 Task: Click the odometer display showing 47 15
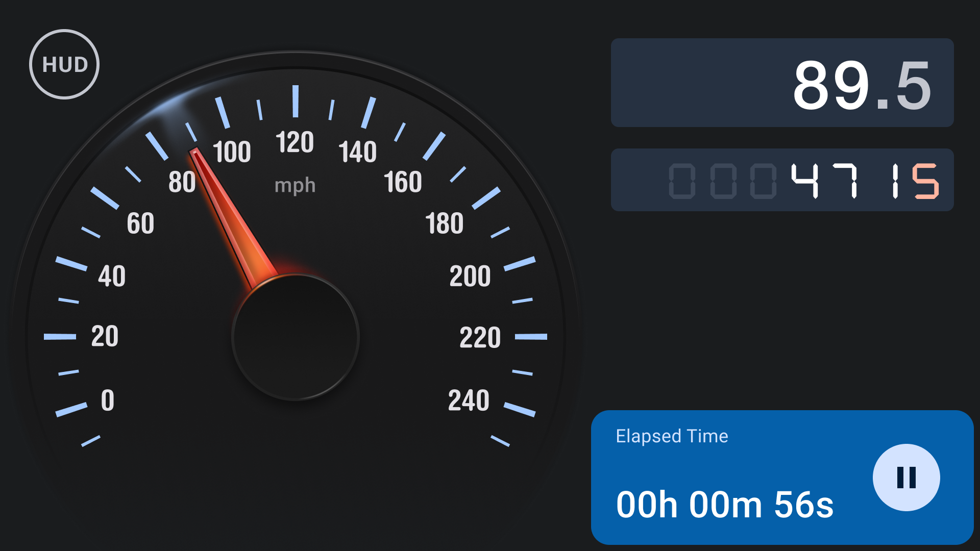point(782,180)
